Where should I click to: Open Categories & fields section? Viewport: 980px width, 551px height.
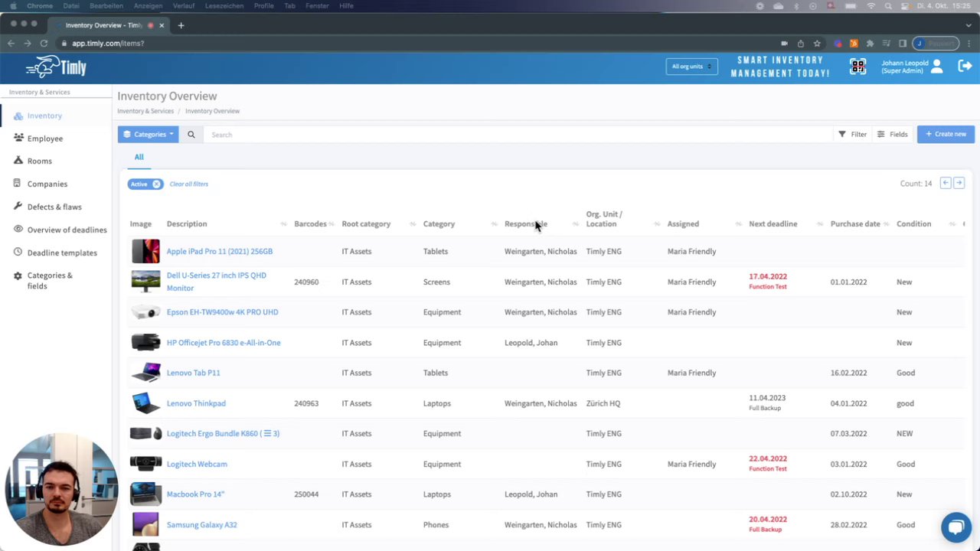tap(50, 280)
